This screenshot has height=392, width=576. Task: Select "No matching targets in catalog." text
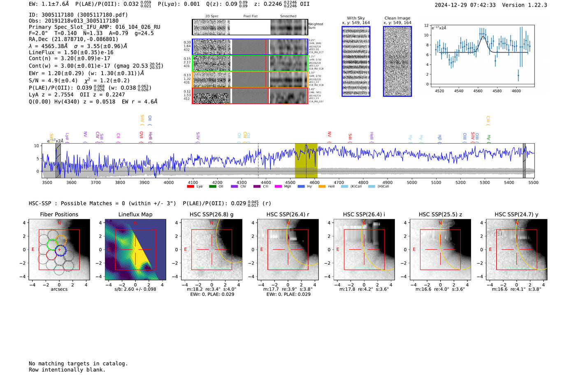click(x=78, y=364)
